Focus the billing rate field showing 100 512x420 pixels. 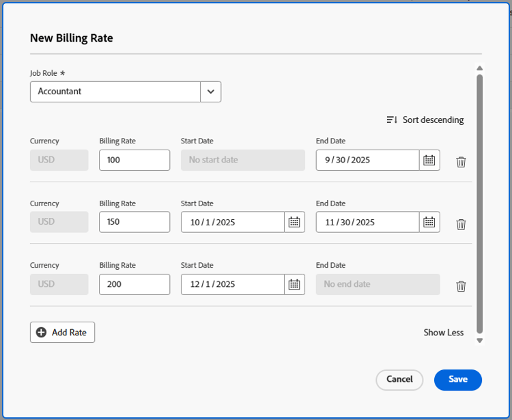(x=134, y=160)
